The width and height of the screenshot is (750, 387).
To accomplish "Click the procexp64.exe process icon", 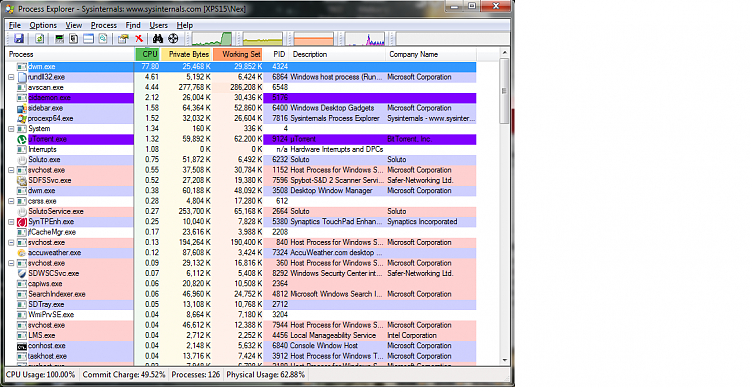I will [x=22, y=119].
